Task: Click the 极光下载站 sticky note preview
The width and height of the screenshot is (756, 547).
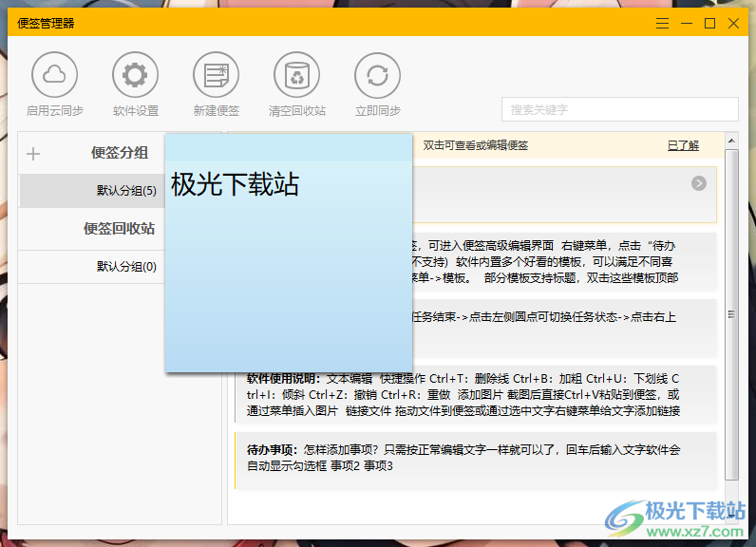Action: coord(289,253)
